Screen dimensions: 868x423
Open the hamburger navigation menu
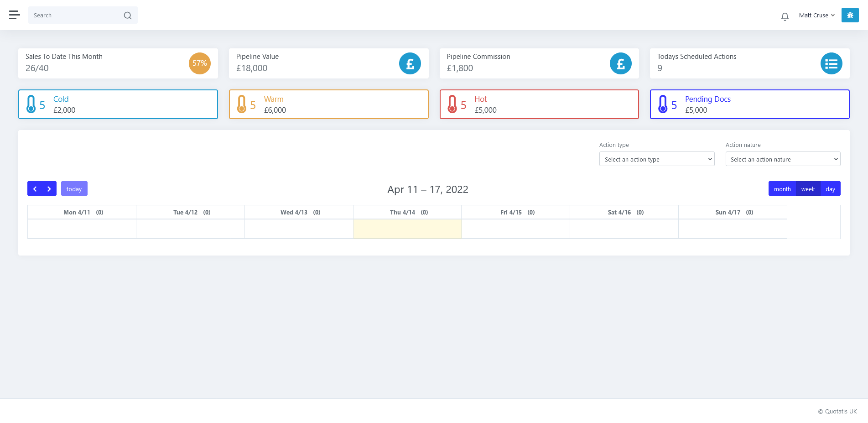pos(14,15)
